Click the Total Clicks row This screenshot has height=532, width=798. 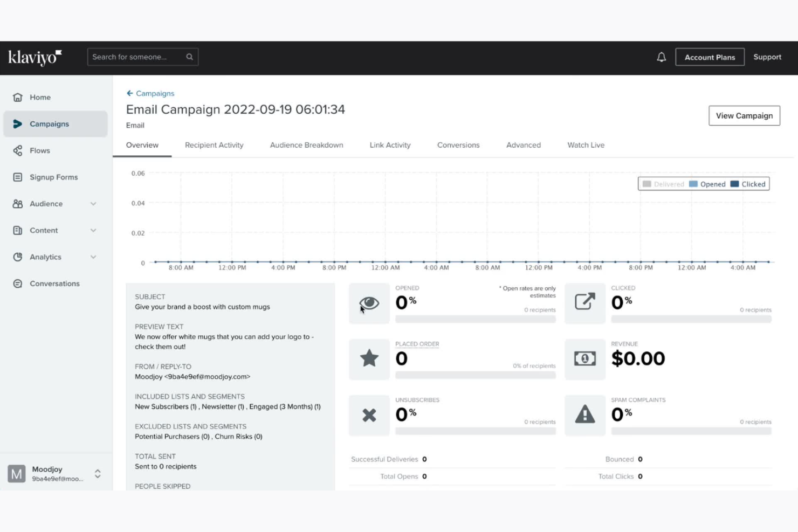(x=668, y=476)
